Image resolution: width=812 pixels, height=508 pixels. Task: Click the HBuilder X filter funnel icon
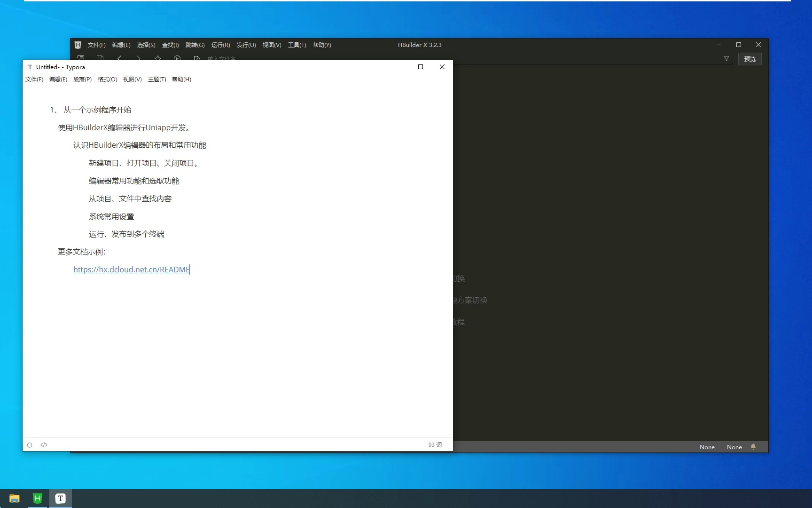pos(726,59)
